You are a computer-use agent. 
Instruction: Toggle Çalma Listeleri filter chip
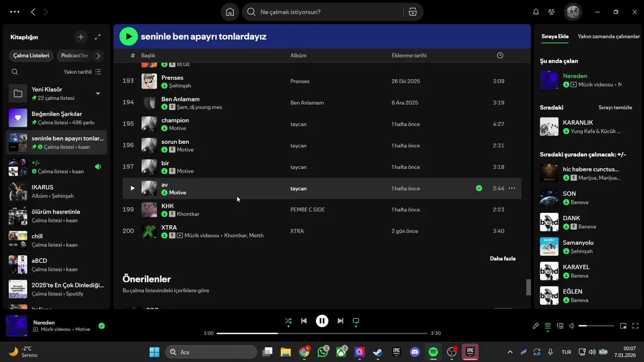[x=31, y=56]
